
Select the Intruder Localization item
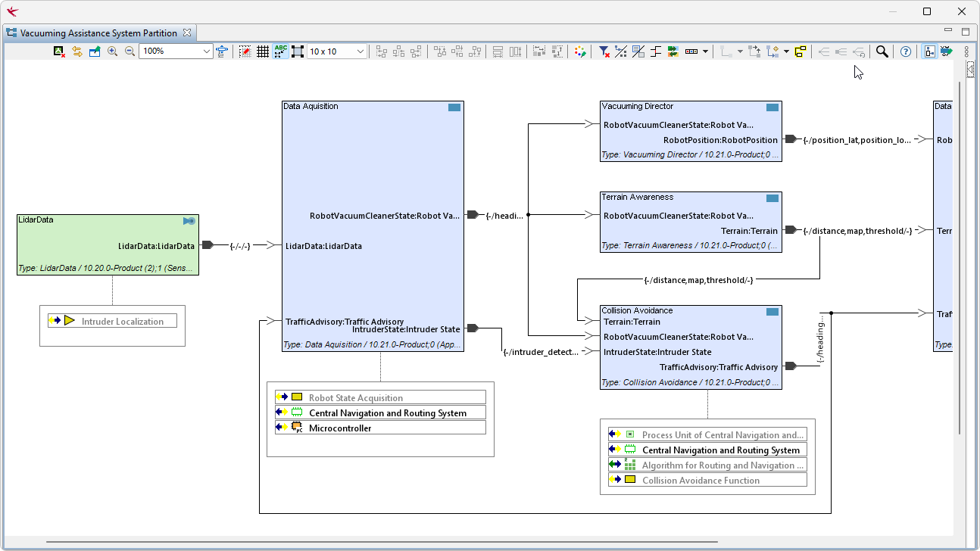(112, 321)
